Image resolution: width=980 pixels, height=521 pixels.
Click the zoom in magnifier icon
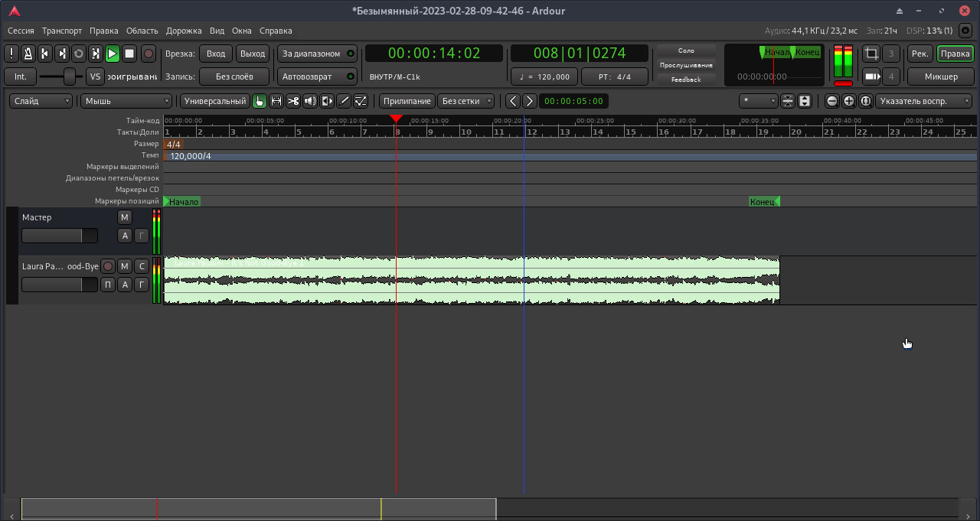point(849,101)
